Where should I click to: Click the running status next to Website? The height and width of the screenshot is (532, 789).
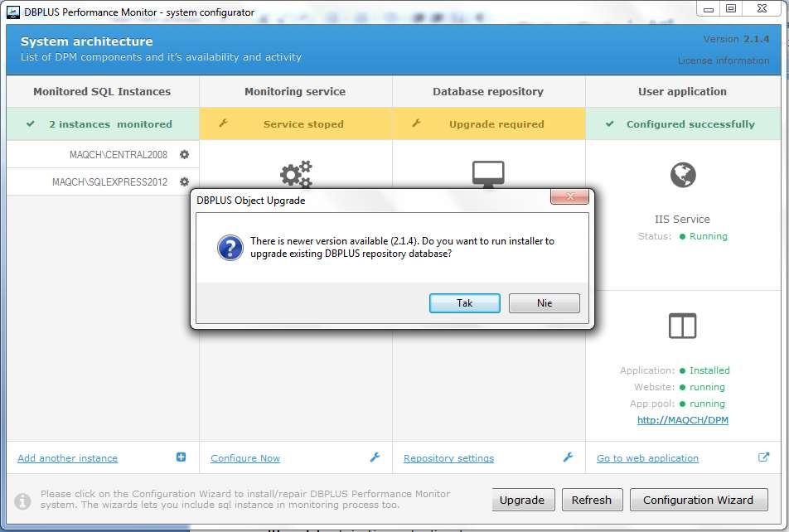pyautogui.click(x=707, y=387)
